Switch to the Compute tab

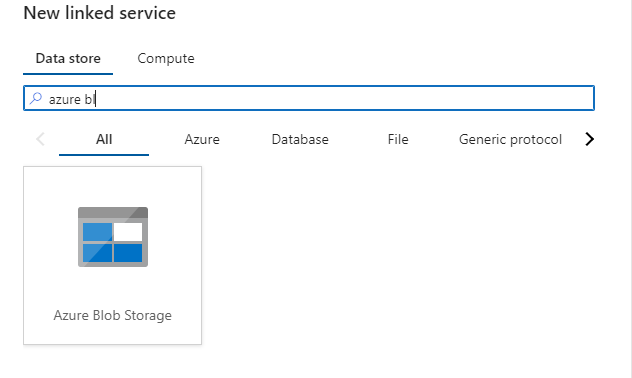click(x=166, y=58)
